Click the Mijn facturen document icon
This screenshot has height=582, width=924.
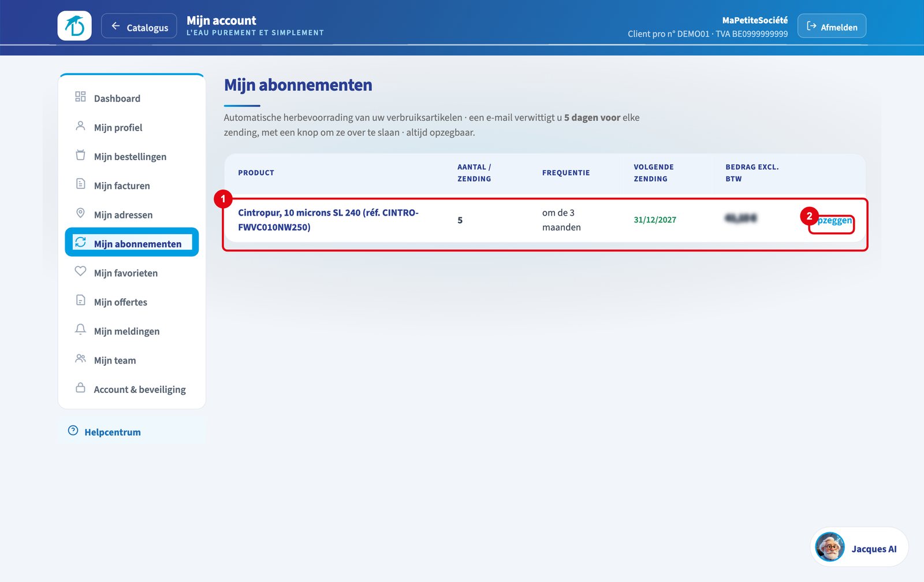(80, 184)
